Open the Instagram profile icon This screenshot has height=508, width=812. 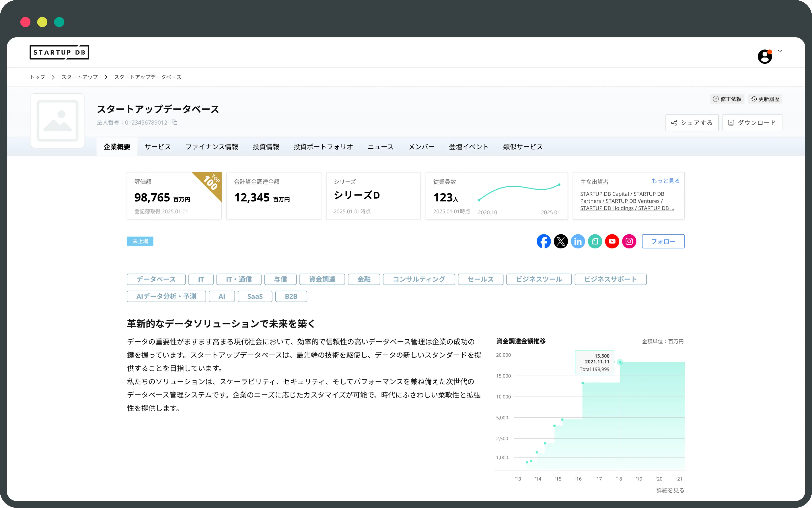click(629, 241)
